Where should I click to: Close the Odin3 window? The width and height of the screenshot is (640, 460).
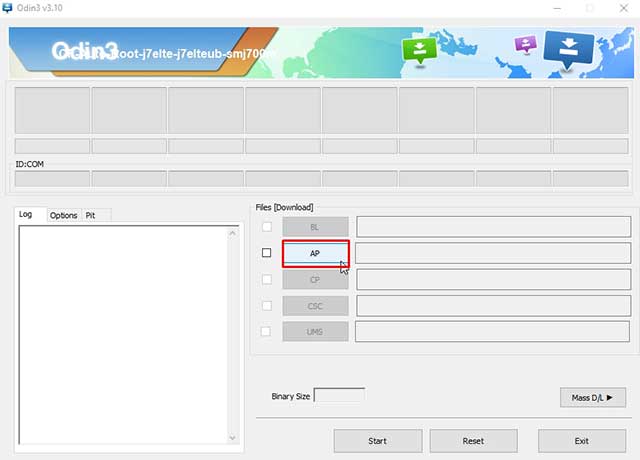(624, 8)
